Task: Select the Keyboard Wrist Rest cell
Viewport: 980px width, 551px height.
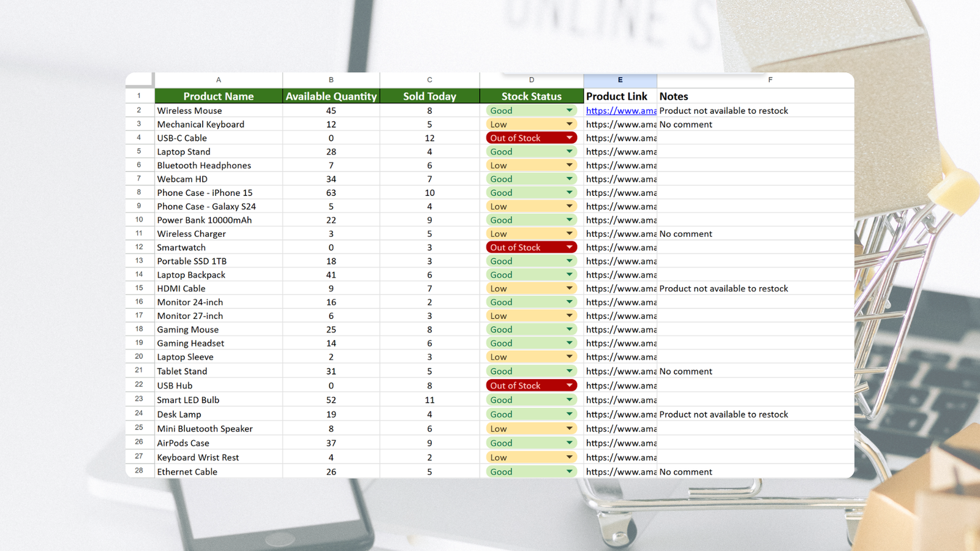Action: click(219, 457)
